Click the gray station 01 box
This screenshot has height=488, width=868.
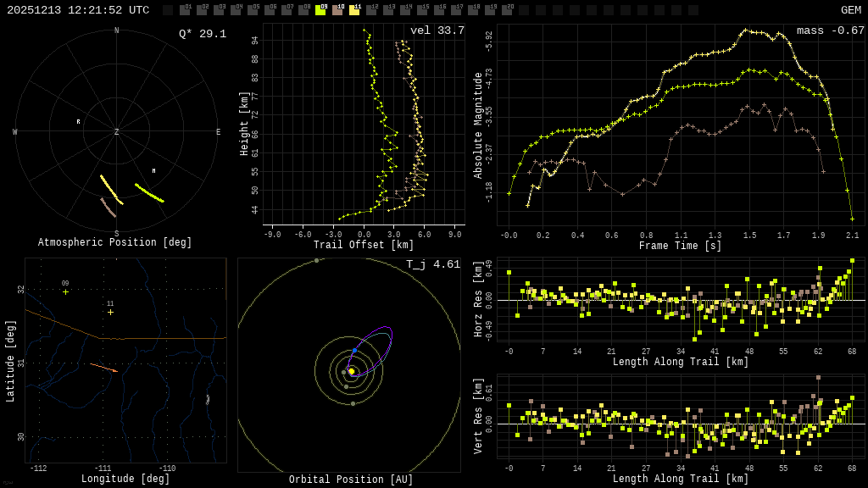[x=185, y=10]
